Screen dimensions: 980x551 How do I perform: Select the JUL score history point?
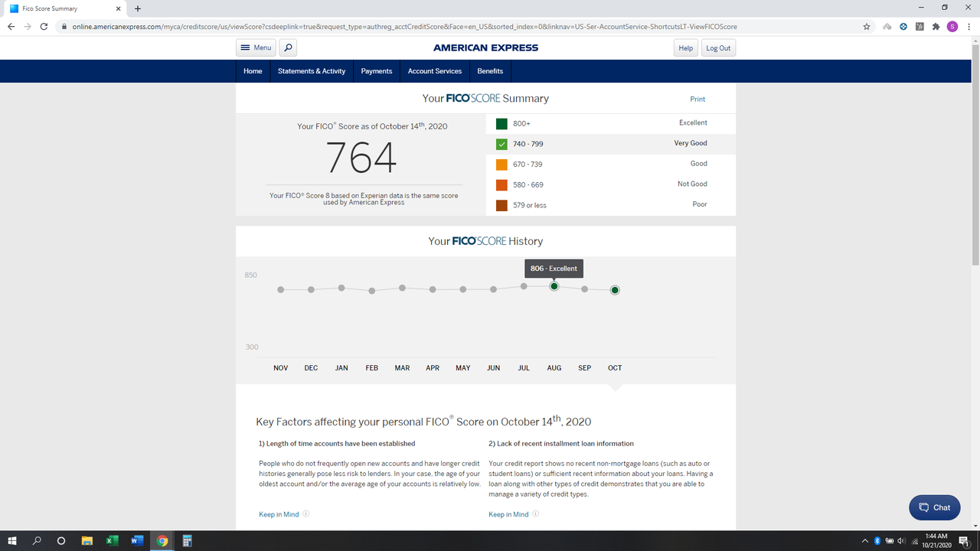click(524, 286)
